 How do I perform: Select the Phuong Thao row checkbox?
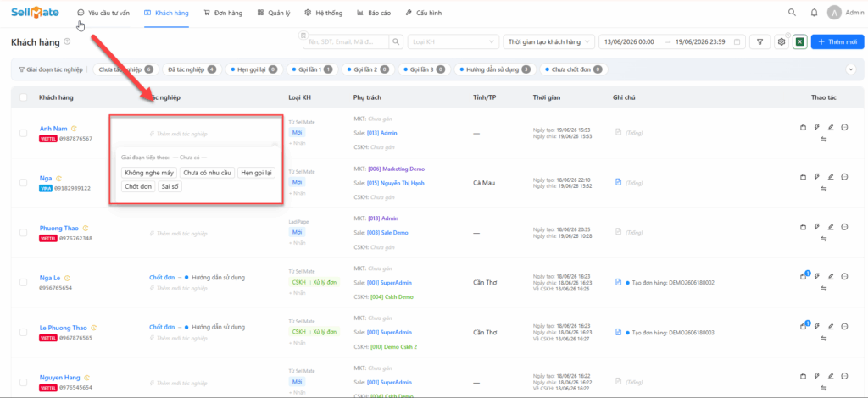[x=23, y=233]
